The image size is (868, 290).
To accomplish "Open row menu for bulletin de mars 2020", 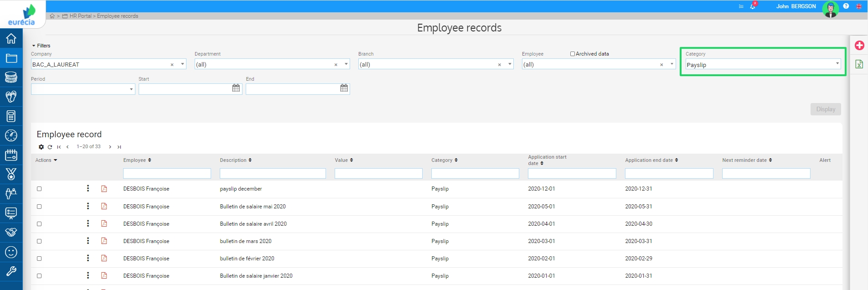I will pos(88,241).
